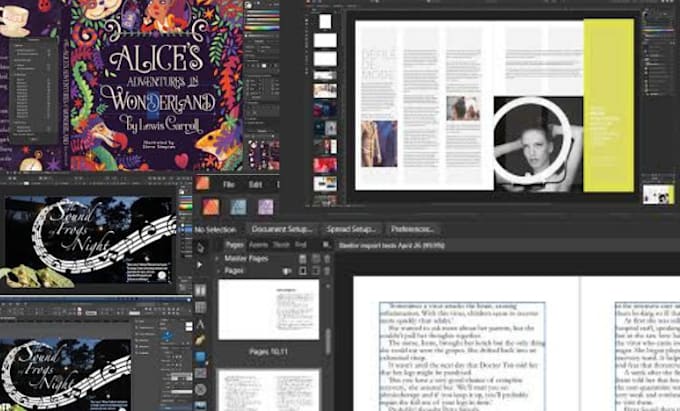Image resolution: width=680 pixels, height=411 pixels.
Task: Select the Table tool
Action: 200,307
